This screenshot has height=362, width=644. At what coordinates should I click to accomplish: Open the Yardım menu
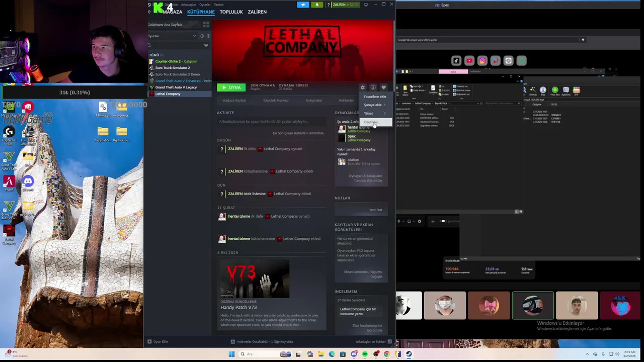tap(219, 5)
